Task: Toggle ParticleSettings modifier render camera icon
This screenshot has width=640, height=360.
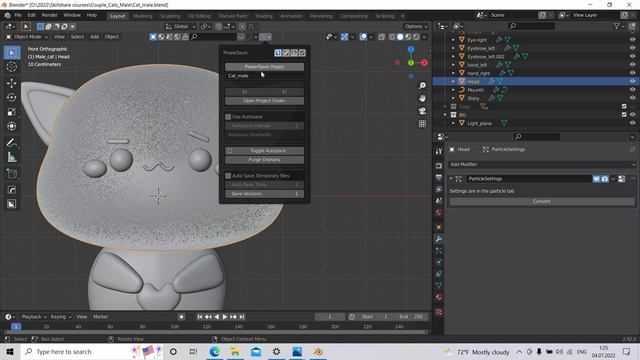Action: [605, 179]
